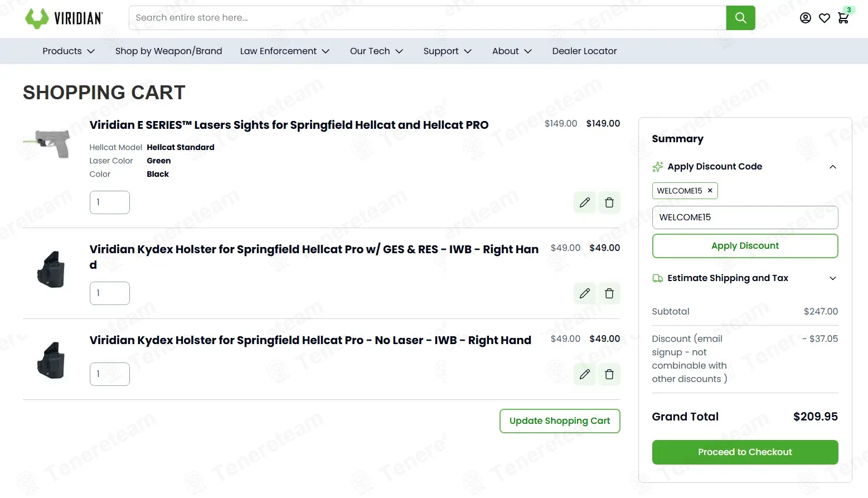This screenshot has height=498, width=868.
Task: Go to Dealer Locator
Action: (584, 51)
